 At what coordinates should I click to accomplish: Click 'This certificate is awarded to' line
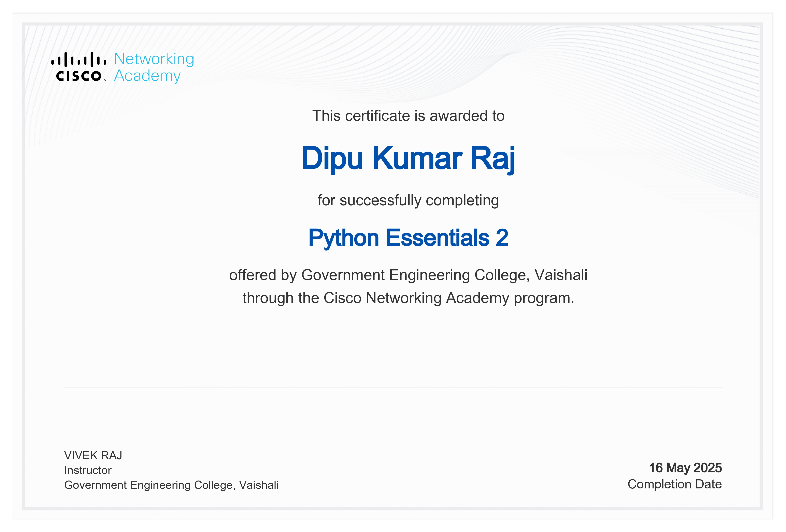point(408,116)
